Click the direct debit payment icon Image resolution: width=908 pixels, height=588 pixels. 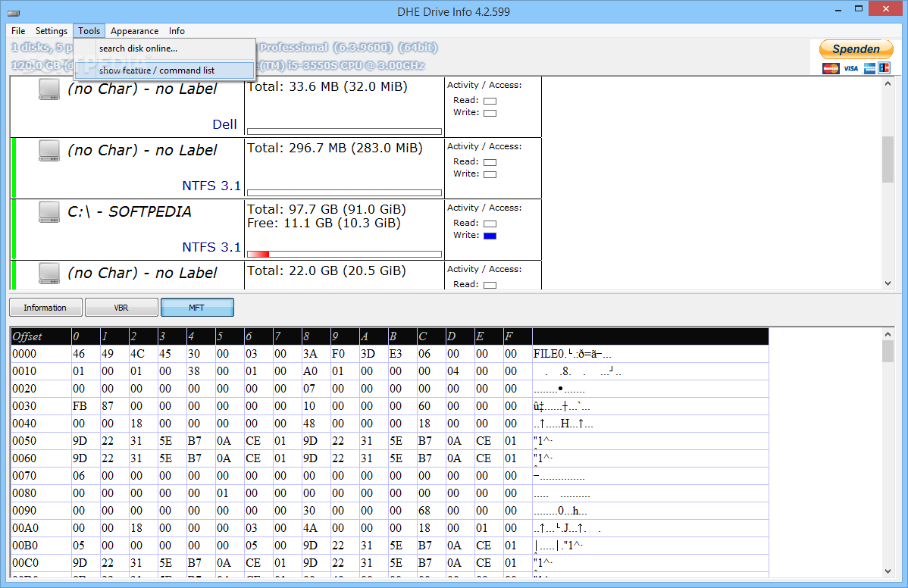884,68
